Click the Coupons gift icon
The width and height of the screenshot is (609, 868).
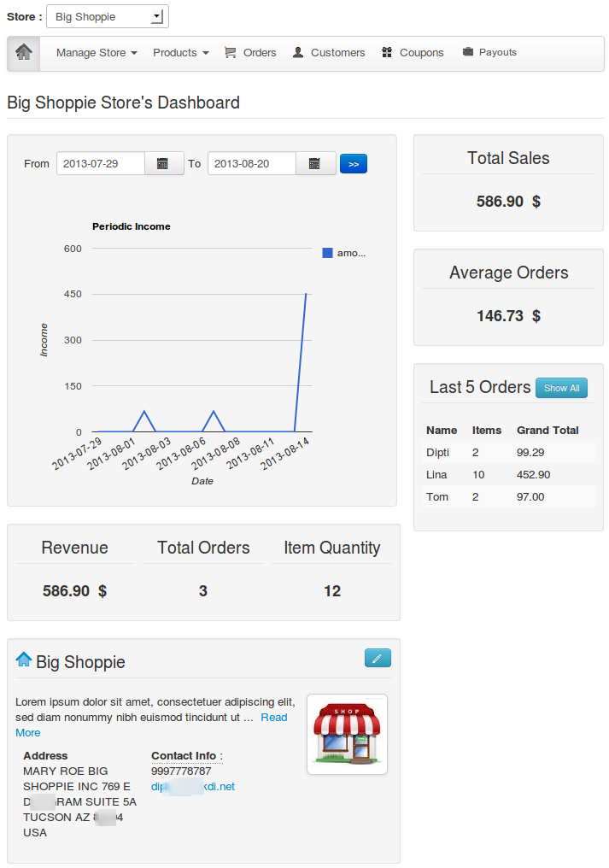pos(387,53)
